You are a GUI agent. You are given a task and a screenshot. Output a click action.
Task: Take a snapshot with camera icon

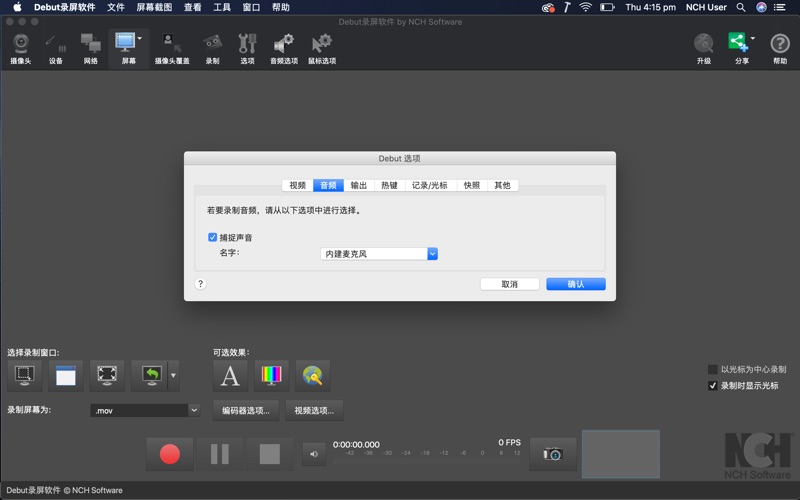point(552,454)
